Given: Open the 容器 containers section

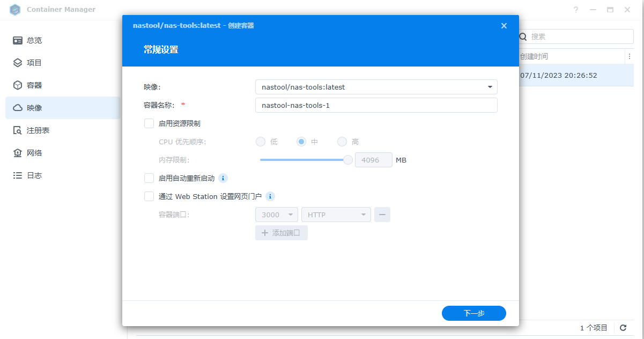Looking at the screenshot, I should coord(63,85).
